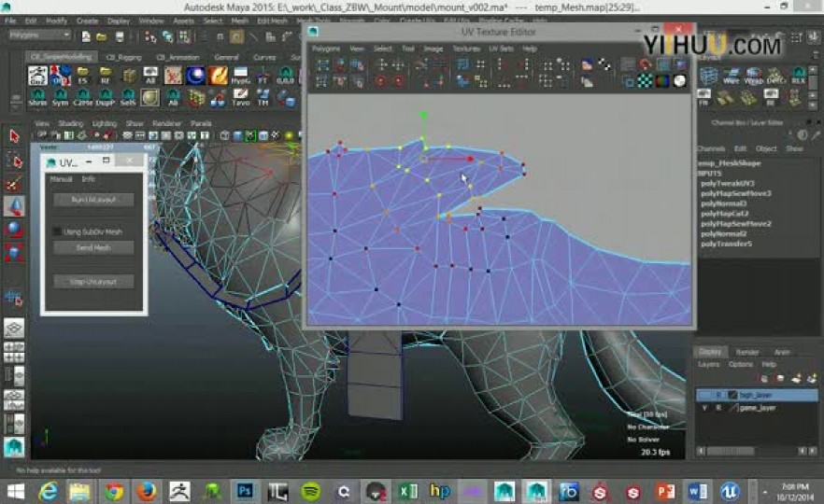
Task: Select polyMapCut2 in channel box inputs
Action: point(724,214)
